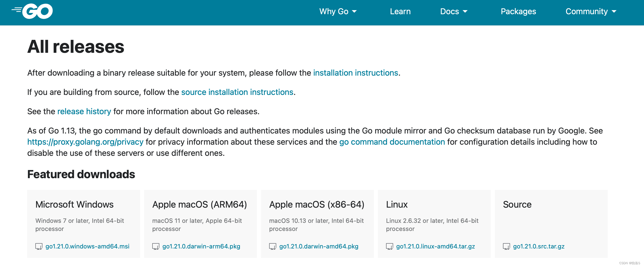Screen dimensions: 644x267
Task: Click download icon beside go1.21.0.darwin-amd64.pkg
Action: (273, 246)
